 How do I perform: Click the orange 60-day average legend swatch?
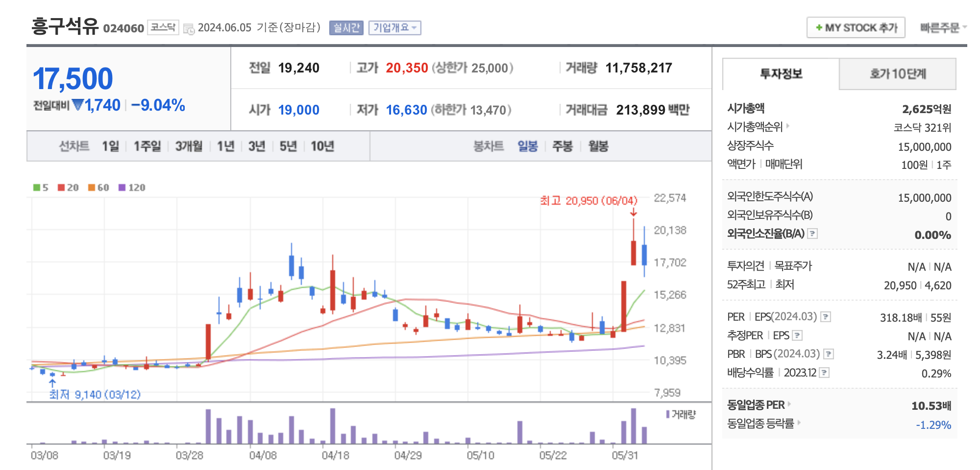pos(92,188)
